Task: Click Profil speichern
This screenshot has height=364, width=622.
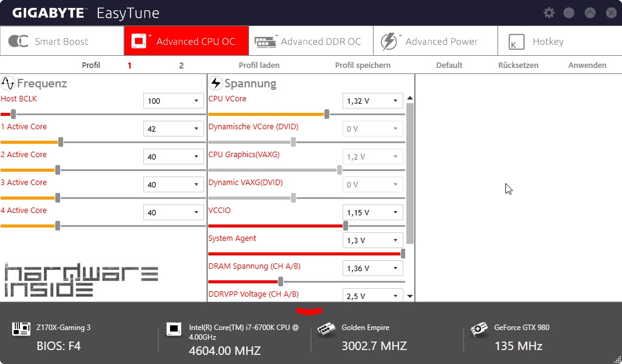Action: point(363,66)
